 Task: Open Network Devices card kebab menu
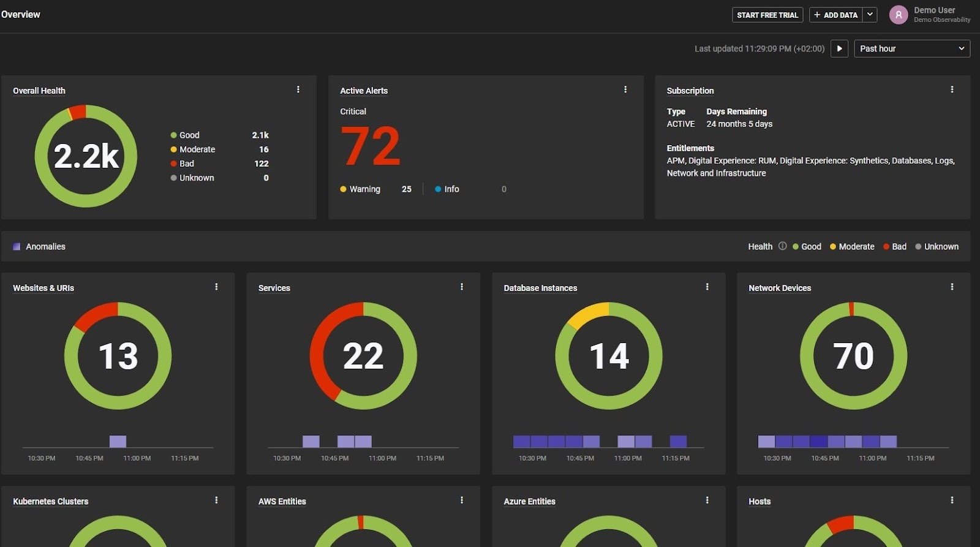click(952, 287)
